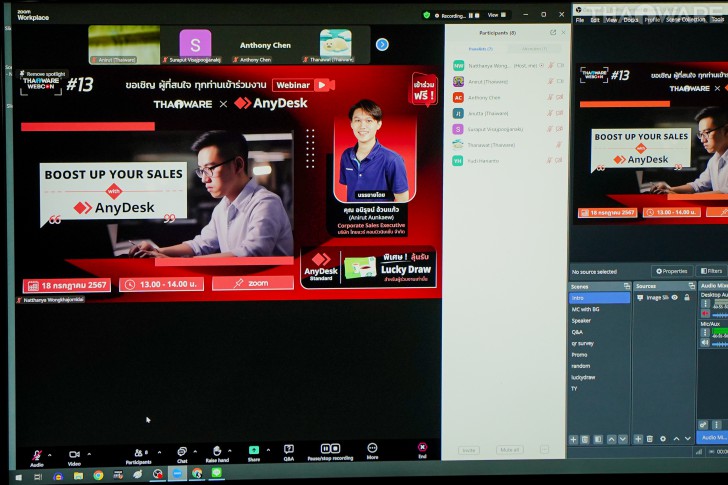Open the Windows Start button
The width and height of the screenshot is (728, 485).
(x=19, y=477)
